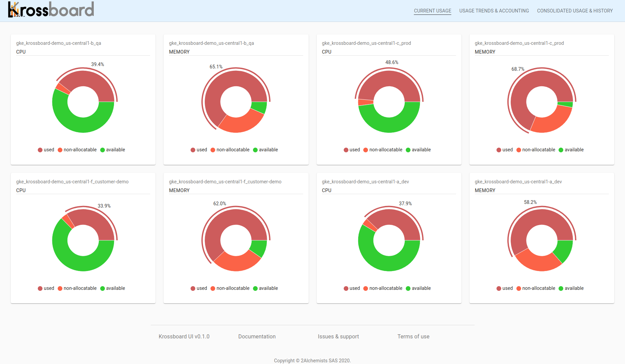Open Consolidated Usage & History tab
The height and width of the screenshot is (364, 625).
click(575, 11)
